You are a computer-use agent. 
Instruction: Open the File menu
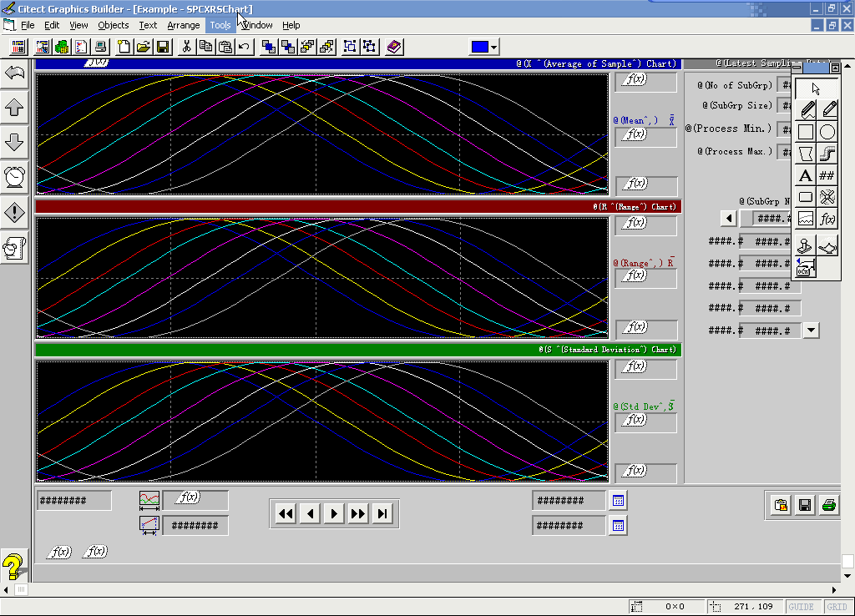28,25
